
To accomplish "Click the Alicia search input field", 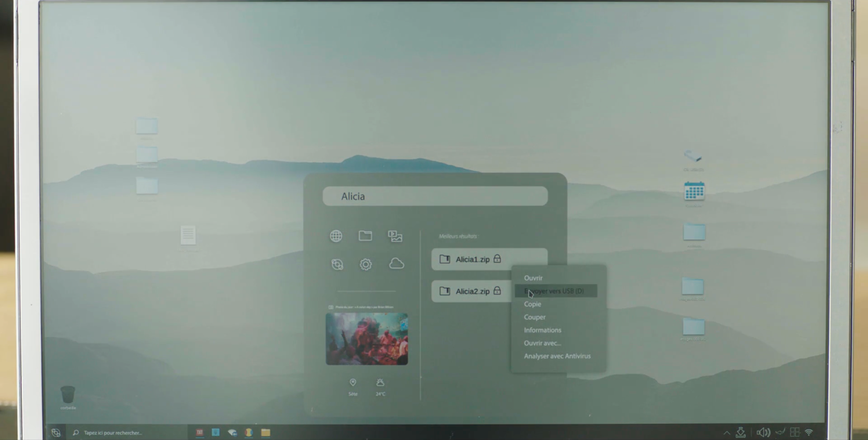I will pyautogui.click(x=435, y=196).
